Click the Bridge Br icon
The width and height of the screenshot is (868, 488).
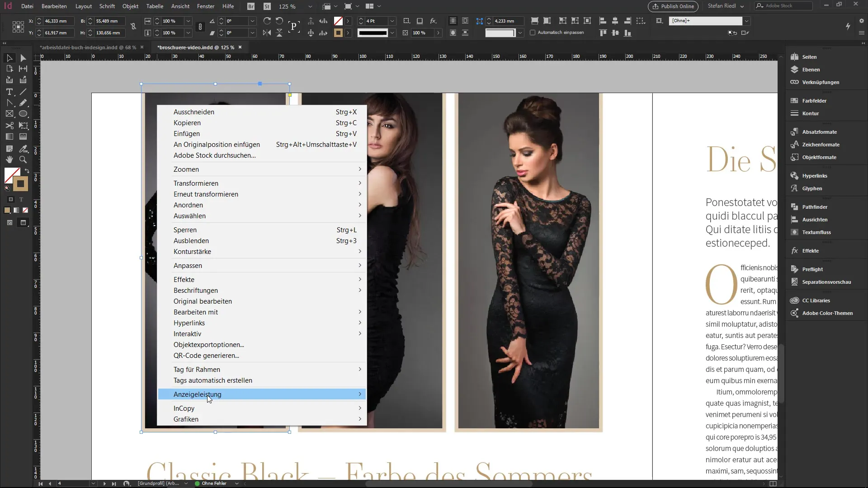251,6
